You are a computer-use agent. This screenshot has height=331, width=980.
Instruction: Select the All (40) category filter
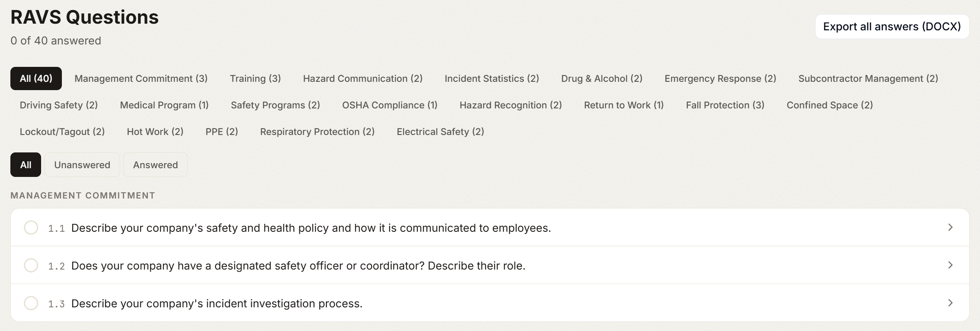click(36, 78)
